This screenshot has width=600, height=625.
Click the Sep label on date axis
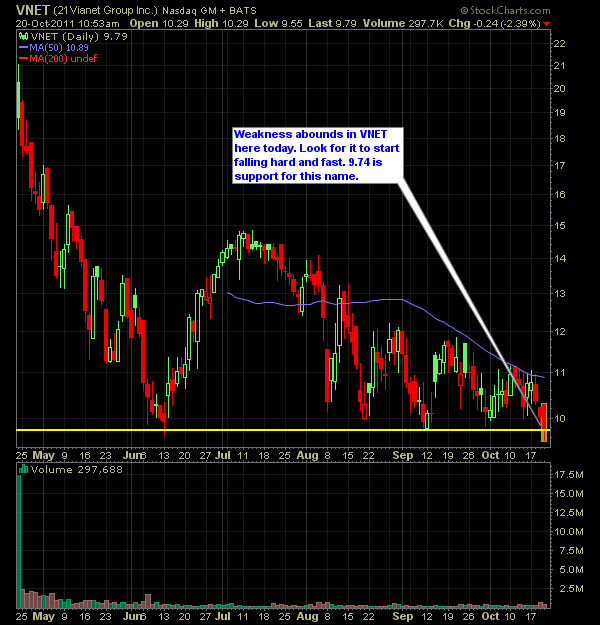[x=403, y=453]
